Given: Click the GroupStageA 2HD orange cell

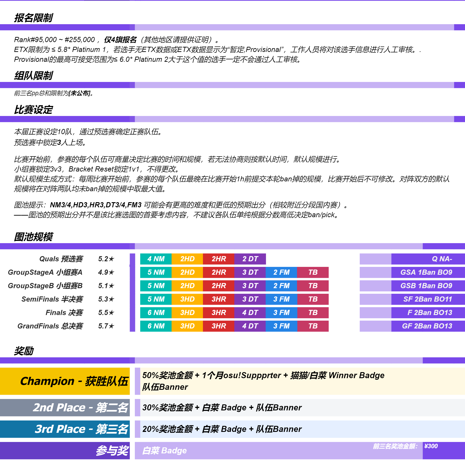Looking at the screenshot, I should (187, 272).
